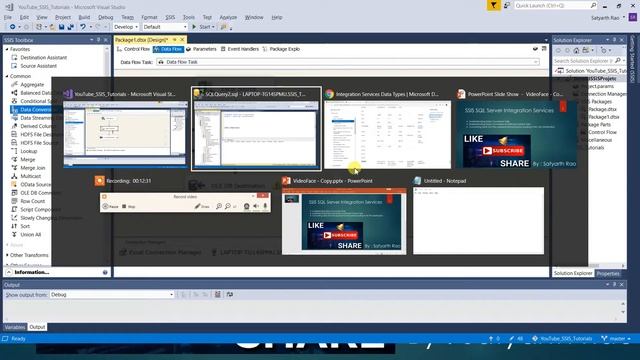Click the Solution 'YouTube_SSIS_Tutorials' node in Solution Explorer

[590, 71]
